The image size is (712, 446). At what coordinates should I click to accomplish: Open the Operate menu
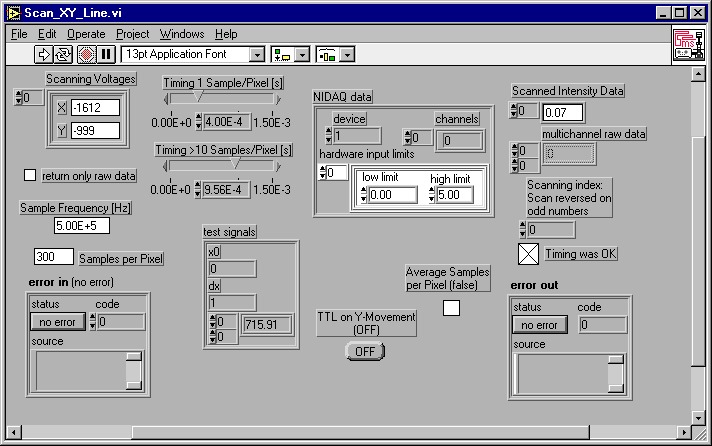(85, 33)
